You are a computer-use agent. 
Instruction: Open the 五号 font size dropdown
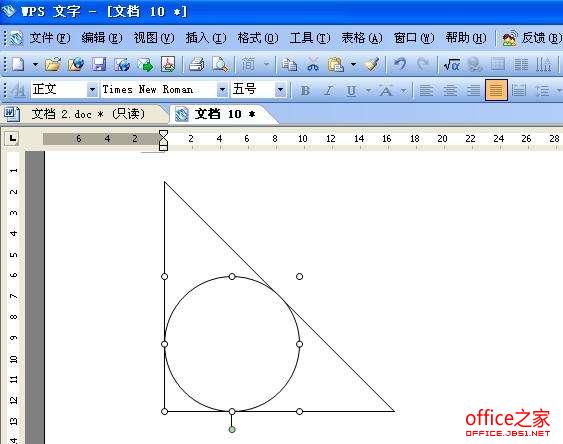(280, 90)
